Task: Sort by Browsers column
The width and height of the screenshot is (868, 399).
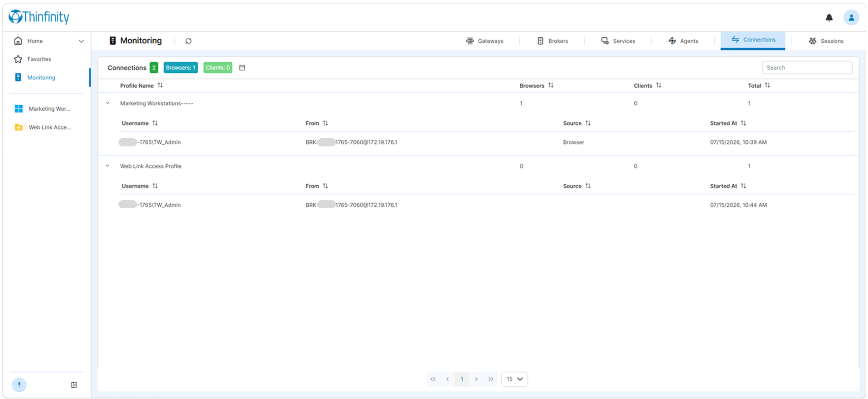Action: point(551,85)
